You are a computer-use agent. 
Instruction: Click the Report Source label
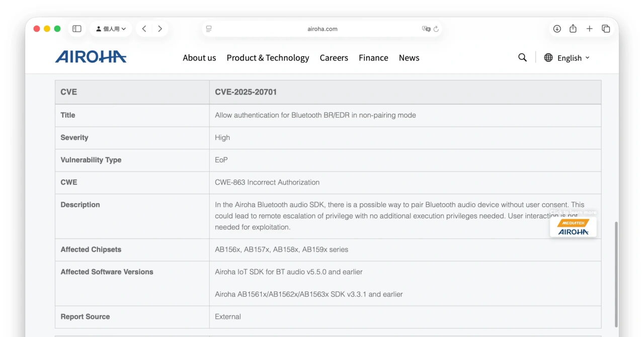pos(86,316)
